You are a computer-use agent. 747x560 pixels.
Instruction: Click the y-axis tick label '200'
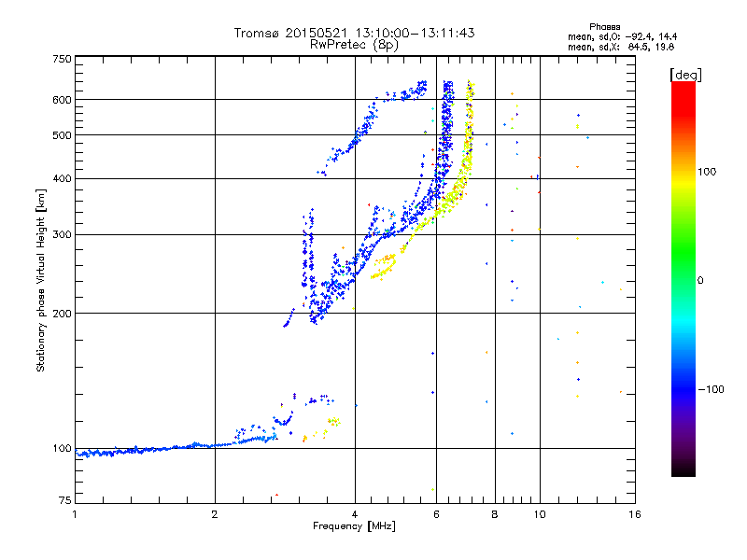[x=62, y=314]
